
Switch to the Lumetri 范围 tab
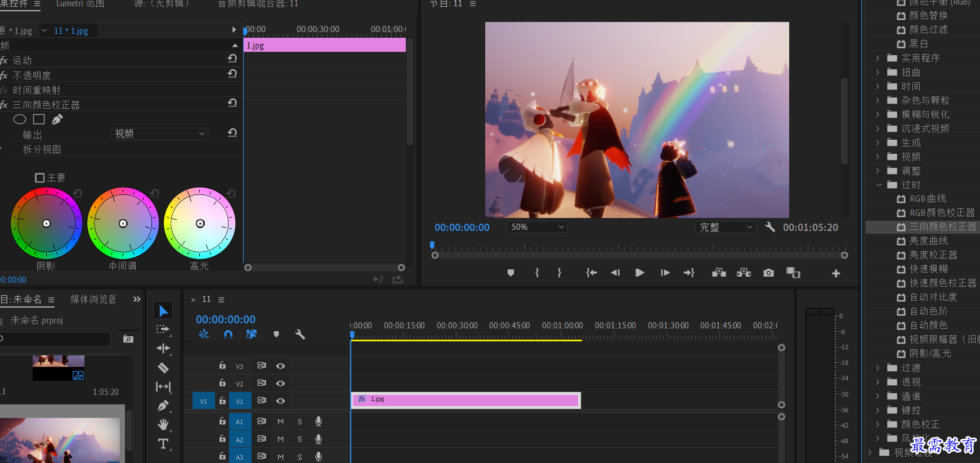(80, 4)
